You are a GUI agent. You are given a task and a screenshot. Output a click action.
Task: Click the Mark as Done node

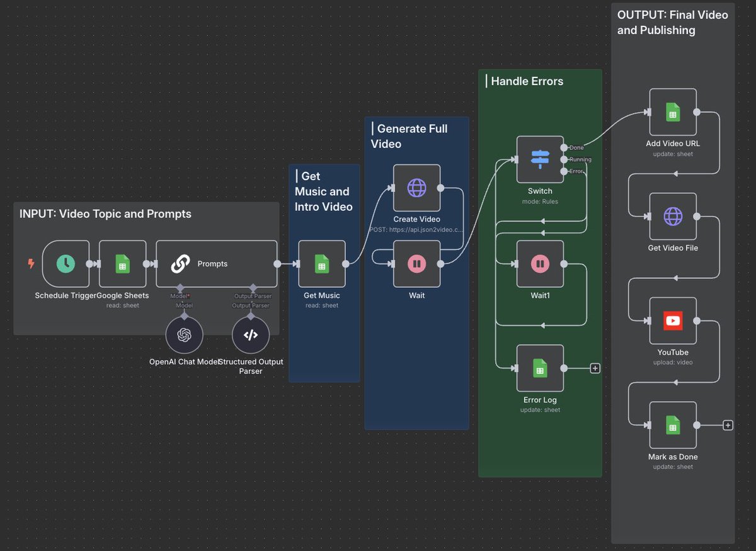[x=673, y=425]
